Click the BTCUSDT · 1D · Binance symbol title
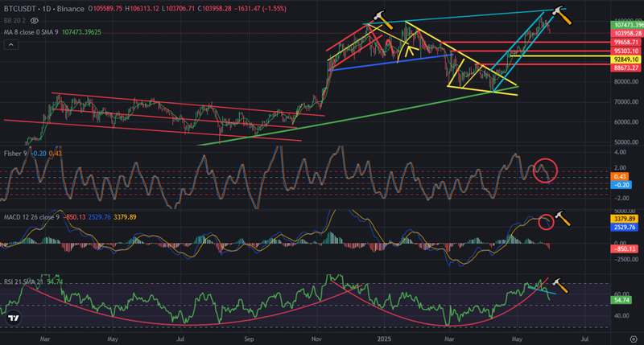 click(44, 9)
